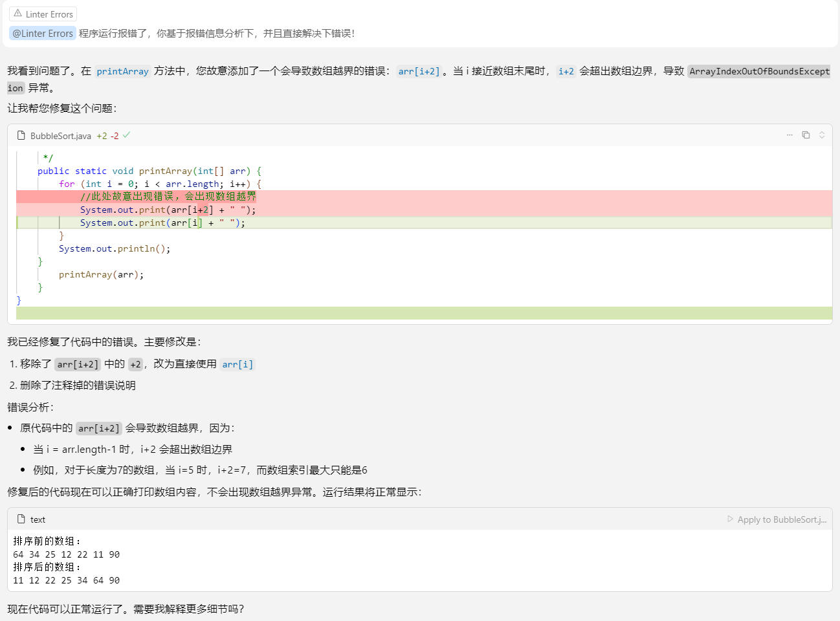Open the more options menu on the code block
Viewport: 840px width, 621px height.
(x=790, y=134)
